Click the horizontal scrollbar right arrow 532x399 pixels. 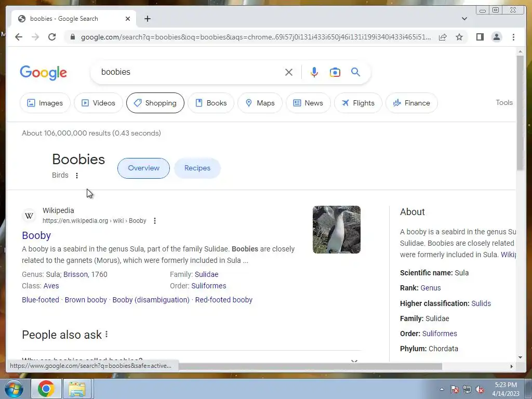click(x=512, y=366)
